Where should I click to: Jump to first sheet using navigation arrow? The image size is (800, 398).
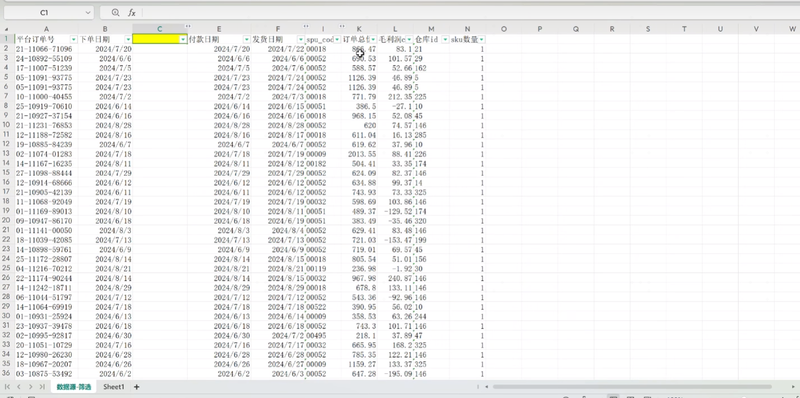point(8,387)
